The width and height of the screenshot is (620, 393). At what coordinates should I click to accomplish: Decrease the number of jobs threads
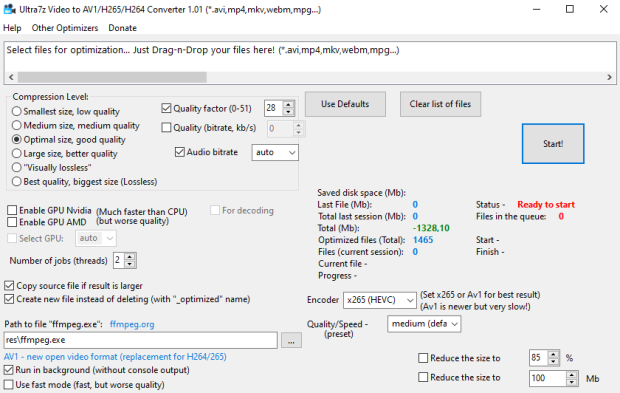pos(130,264)
